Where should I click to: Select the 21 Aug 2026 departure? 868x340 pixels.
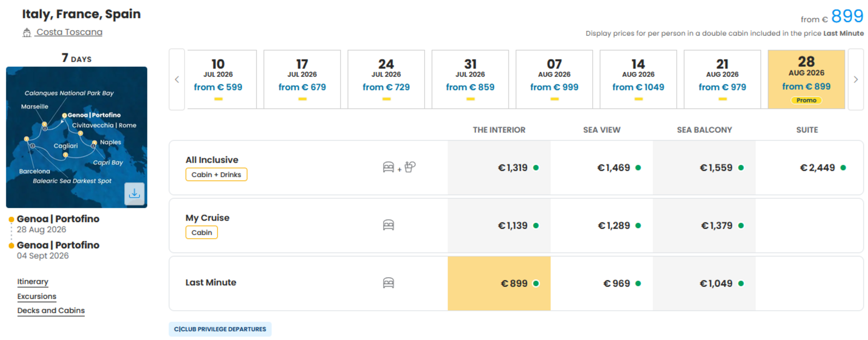point(722,79)
